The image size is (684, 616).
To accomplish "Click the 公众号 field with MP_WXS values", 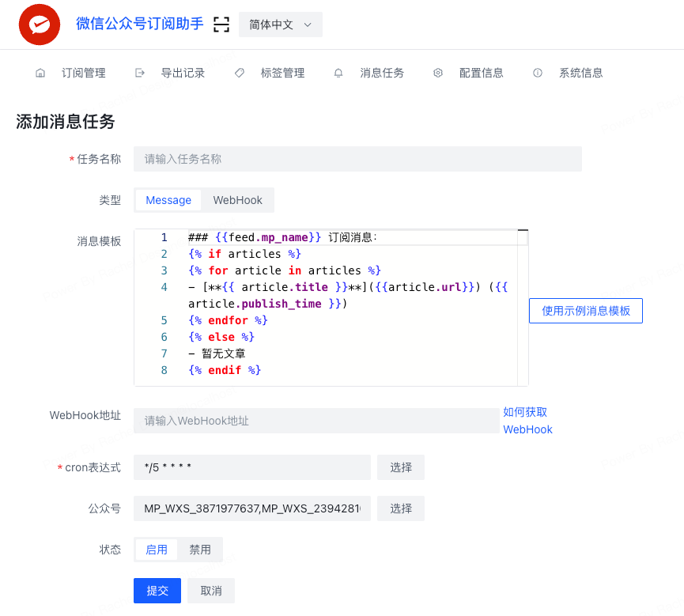I will point(252,508).
